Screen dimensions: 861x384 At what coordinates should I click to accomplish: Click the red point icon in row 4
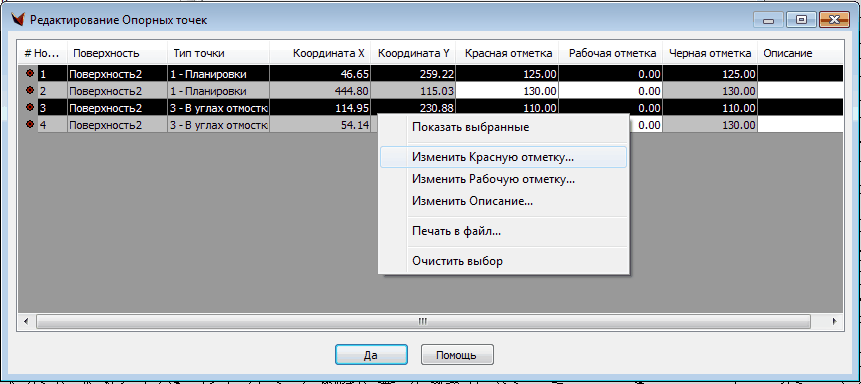(x=29, y=125)
